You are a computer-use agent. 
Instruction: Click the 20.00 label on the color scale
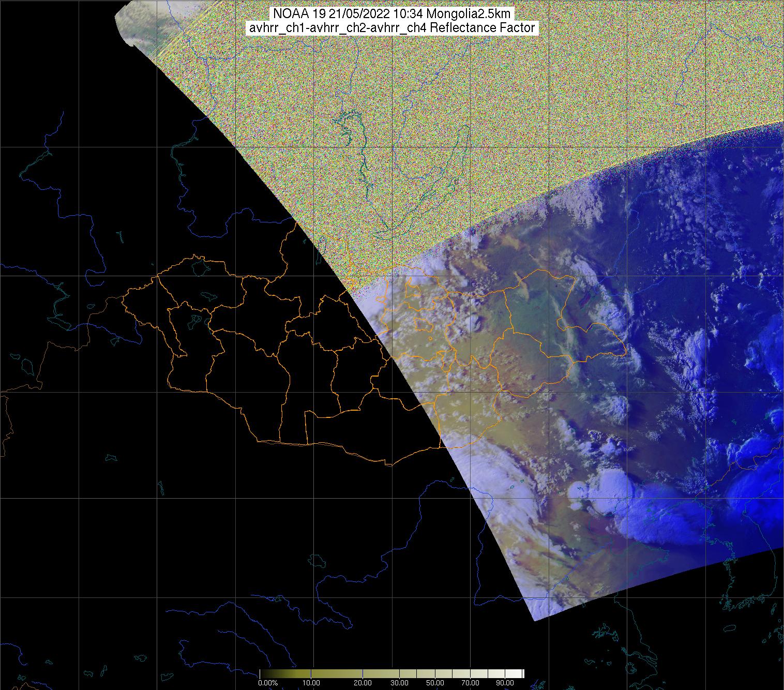[x=363, y=683]
